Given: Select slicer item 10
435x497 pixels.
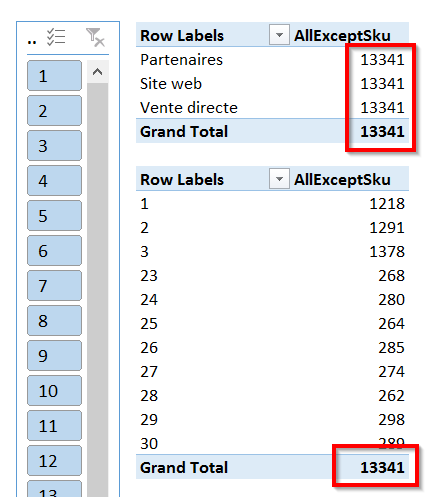Looking at the screenshot, I should (54, 391).
